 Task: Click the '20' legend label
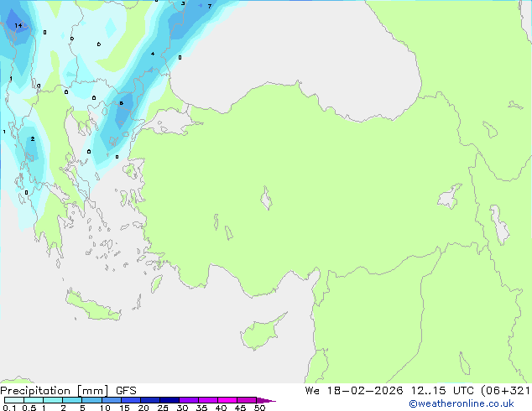point(143,408)
